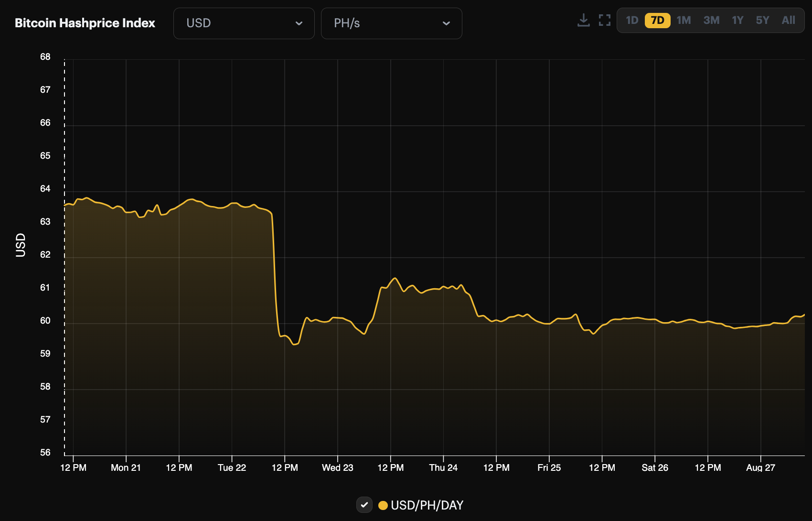Click the yellow legend color dot
This screenshot has width=812, height=521.
[x=383, y=505]
